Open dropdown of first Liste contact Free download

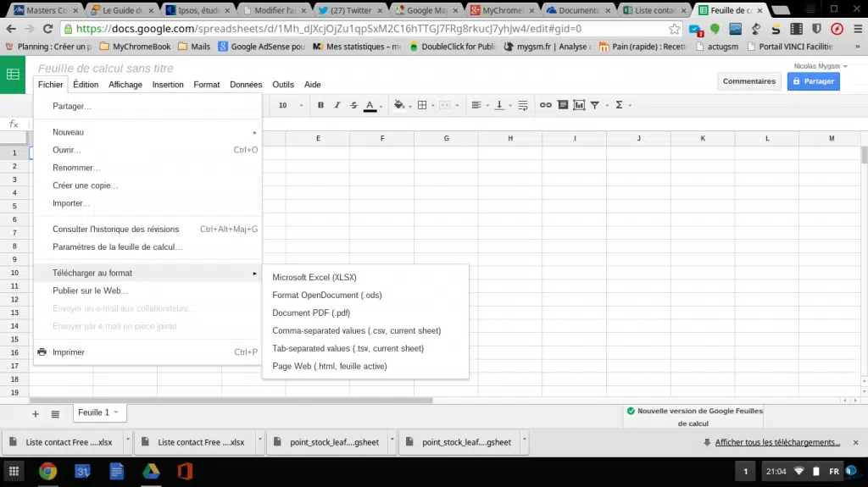click(127, 440)
